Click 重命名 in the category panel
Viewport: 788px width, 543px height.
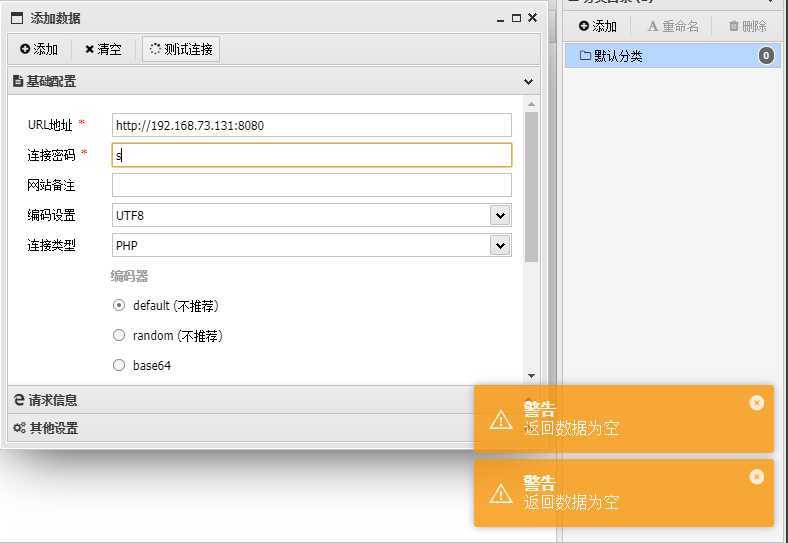pos(673,26)
